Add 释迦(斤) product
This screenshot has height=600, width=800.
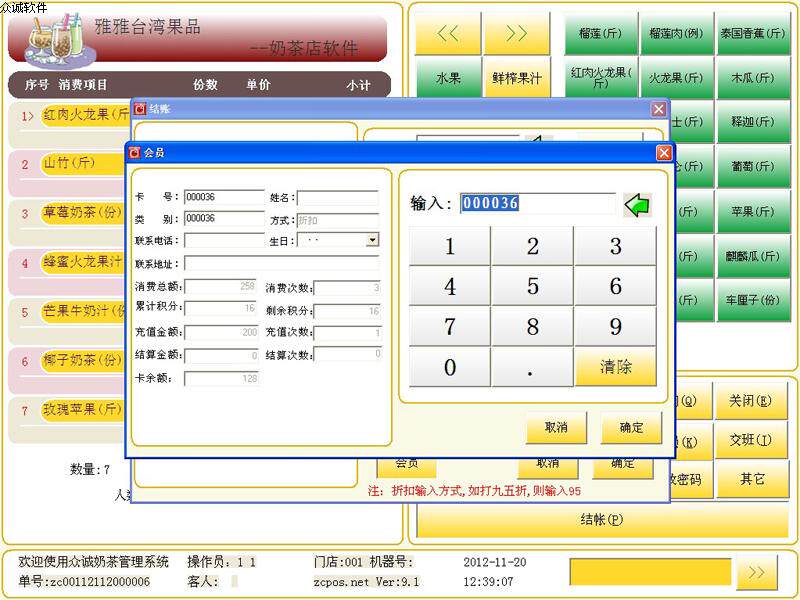753,121
